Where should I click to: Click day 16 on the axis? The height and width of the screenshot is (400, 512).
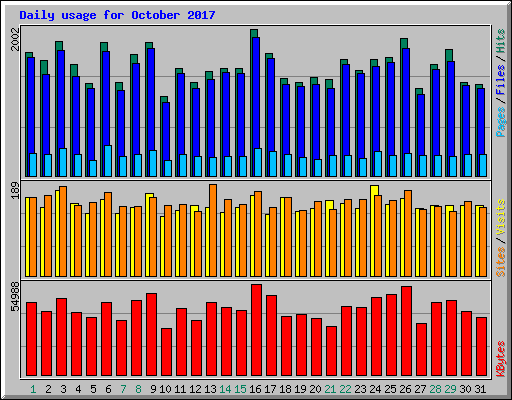(x=255, y=389)
